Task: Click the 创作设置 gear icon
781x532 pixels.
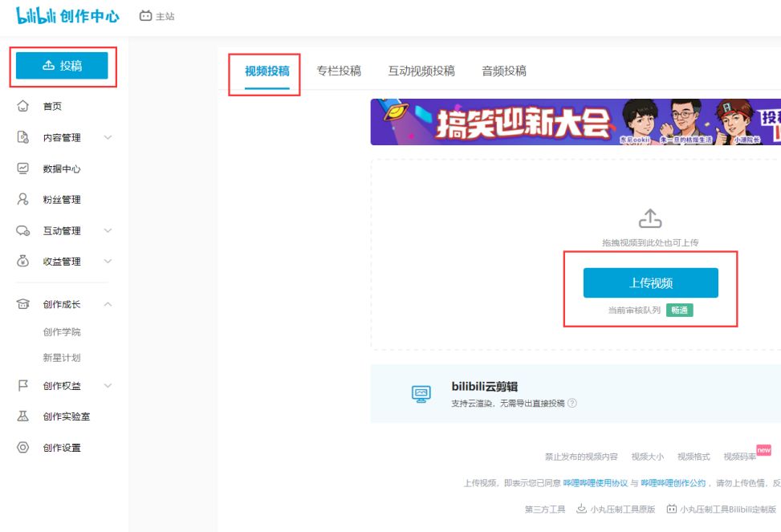Action: (23, 447)
